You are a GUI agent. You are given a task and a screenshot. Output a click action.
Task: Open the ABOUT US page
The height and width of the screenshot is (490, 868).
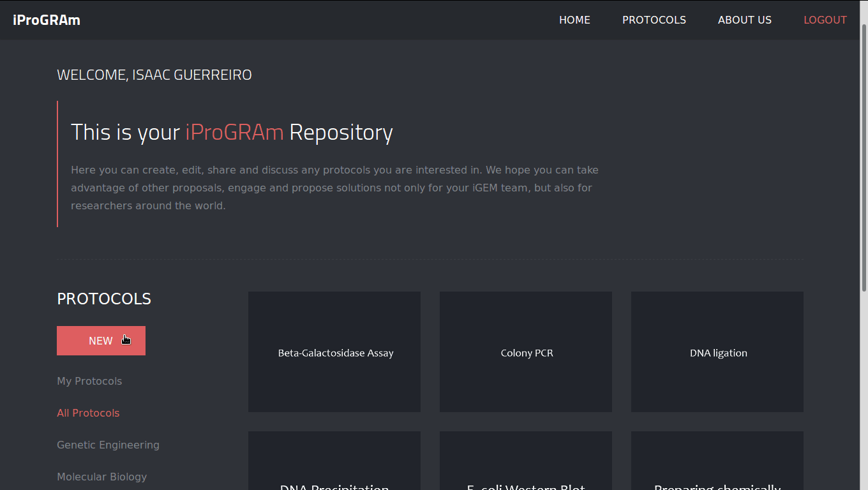(x=745, y=20)
